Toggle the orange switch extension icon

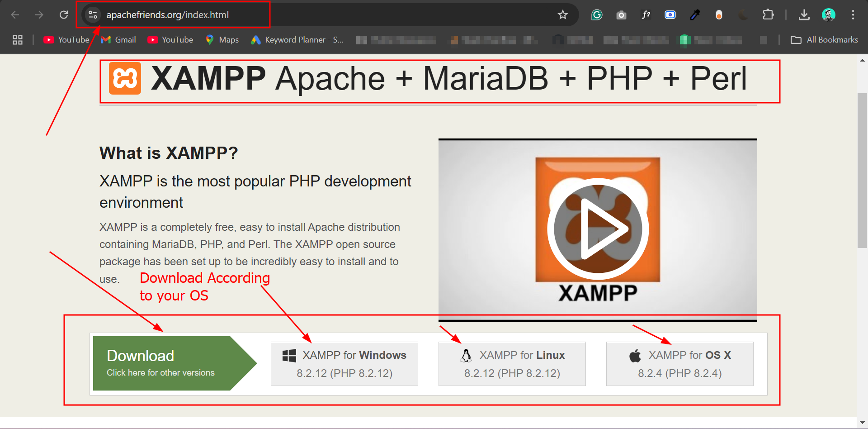(x=719, y=14)
